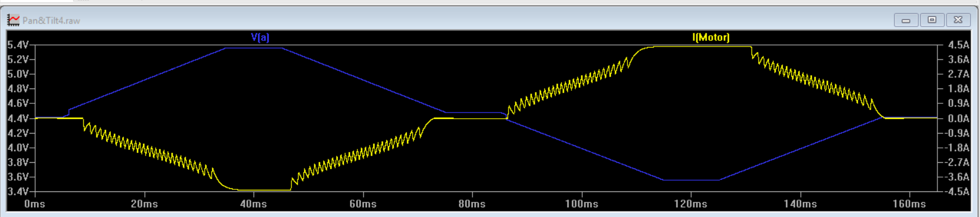Click the 120ms time axis label
This screenshot has width=980, height=217.
pyautogui.click(x=691, y=204)
